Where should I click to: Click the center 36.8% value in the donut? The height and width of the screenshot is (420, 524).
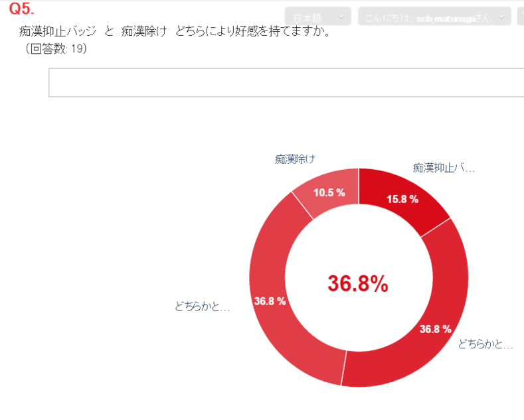pyautogui.click(x=358, y=283)
